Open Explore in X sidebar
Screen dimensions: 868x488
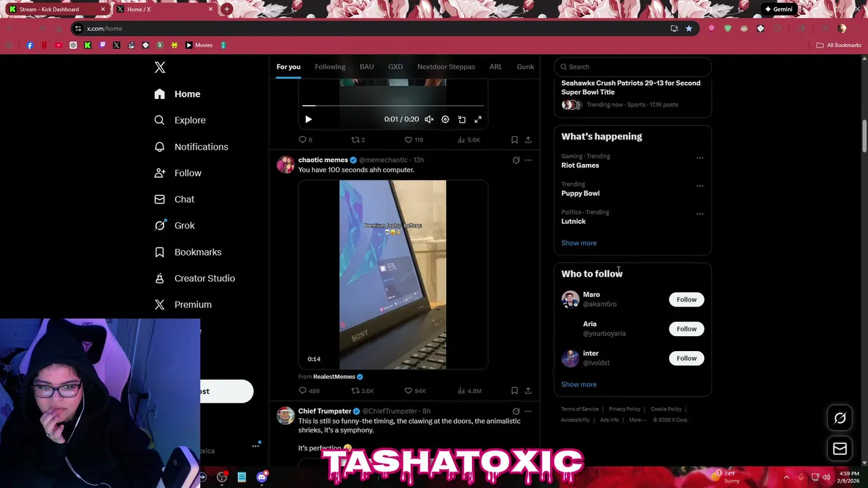[180, 120]
